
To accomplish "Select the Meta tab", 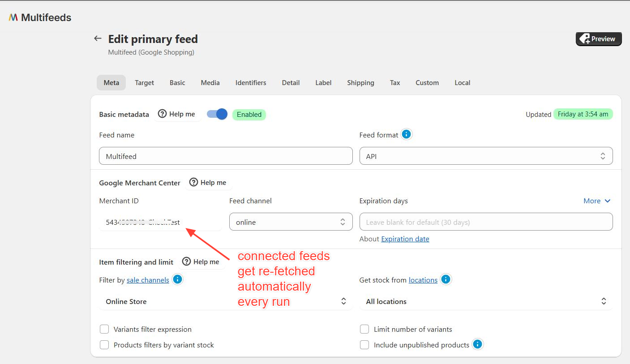I will tap(111, 82).
